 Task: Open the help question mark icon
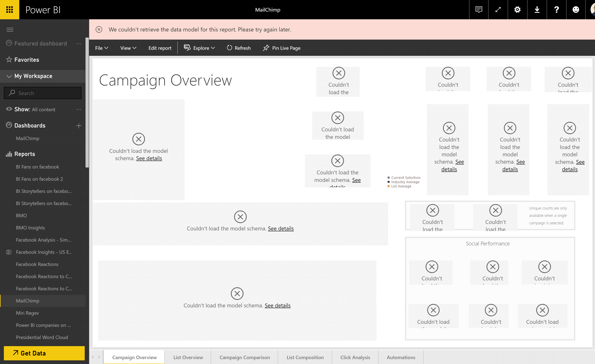[556, 10]
